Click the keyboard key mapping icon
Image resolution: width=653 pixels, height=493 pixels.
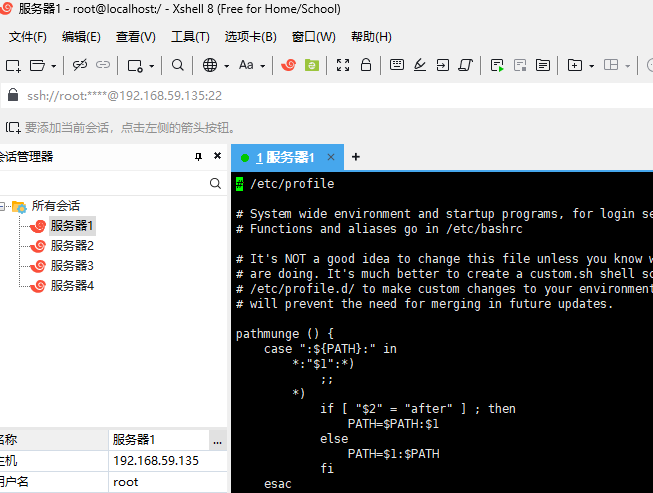396,65
